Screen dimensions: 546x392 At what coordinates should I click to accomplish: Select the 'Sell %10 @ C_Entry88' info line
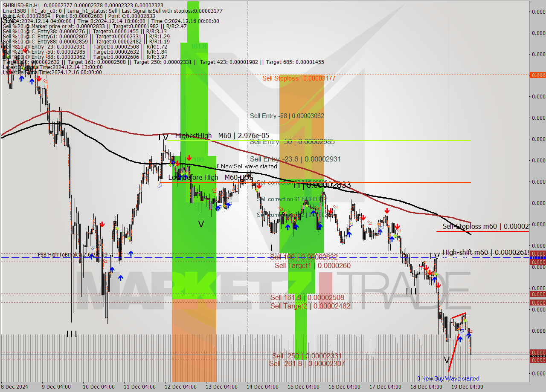tap(86, 42)
